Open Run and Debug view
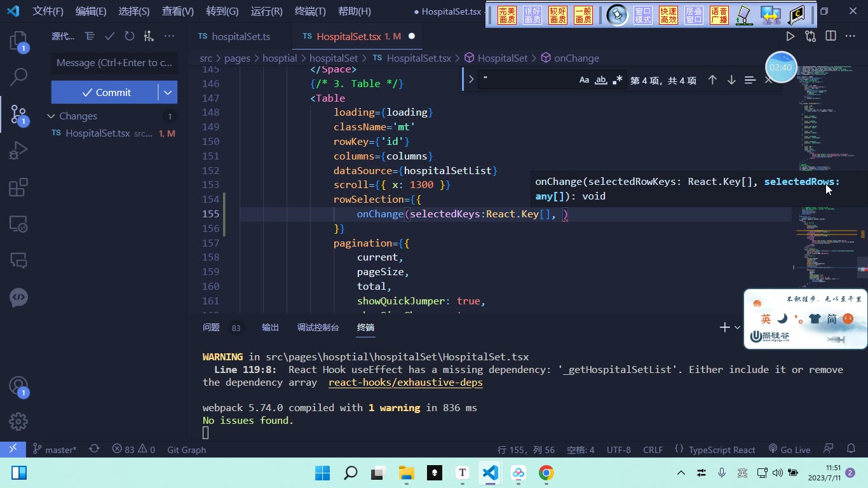Screen dimensions: 868x488 coord(18,151)
